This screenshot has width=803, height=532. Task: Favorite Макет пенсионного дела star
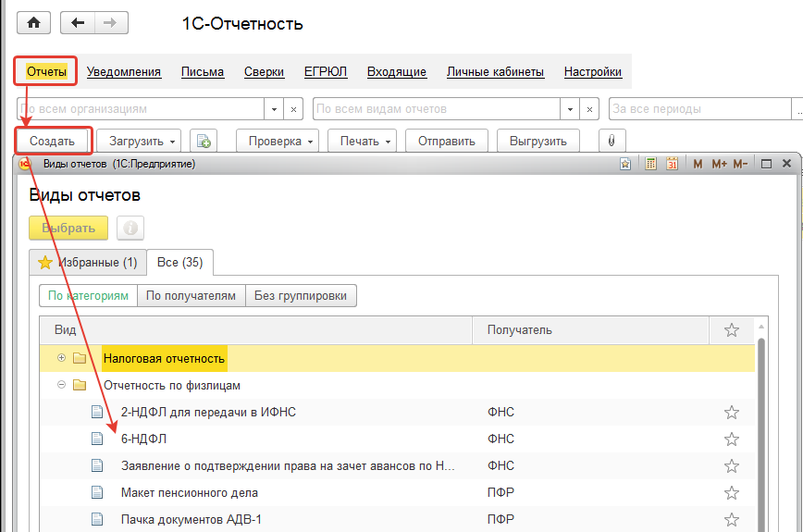(731, 492)
